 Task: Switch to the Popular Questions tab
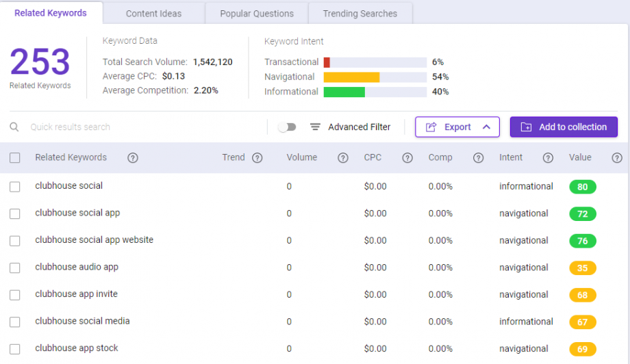coord(257,14)
